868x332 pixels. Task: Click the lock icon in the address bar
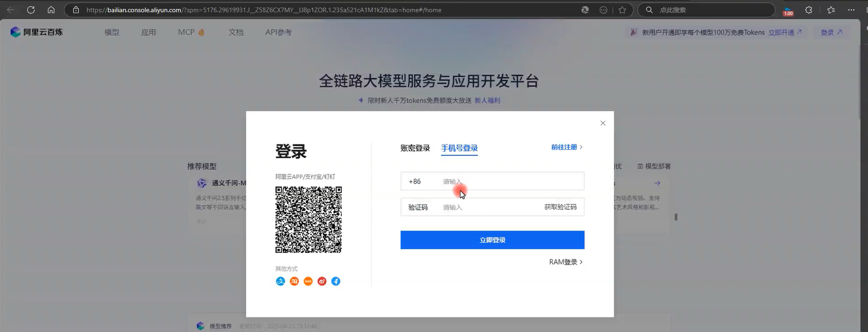pyautogui.click(x=76, y=10)
